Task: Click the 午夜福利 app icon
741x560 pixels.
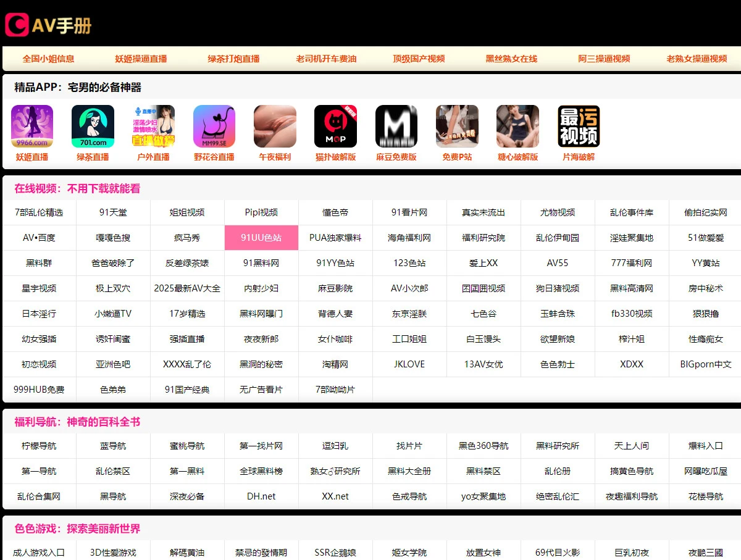Action: click(x=274, y=125)
